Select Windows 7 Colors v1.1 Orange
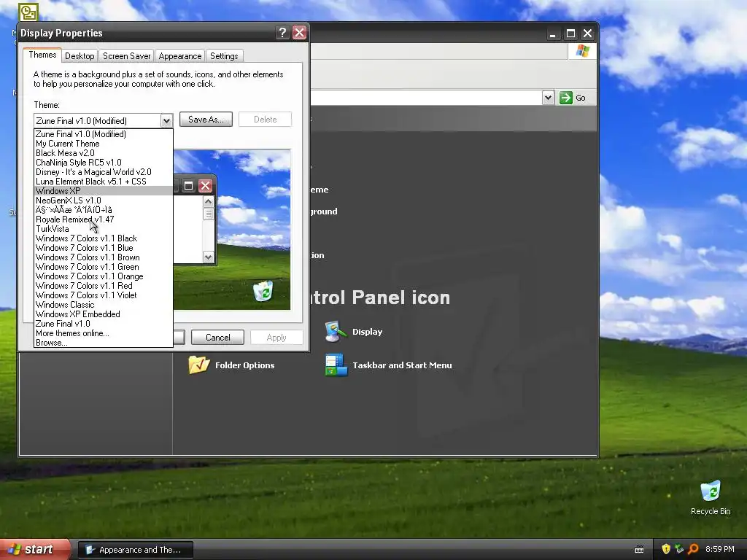Screen dimensions: 747x560 104,276
